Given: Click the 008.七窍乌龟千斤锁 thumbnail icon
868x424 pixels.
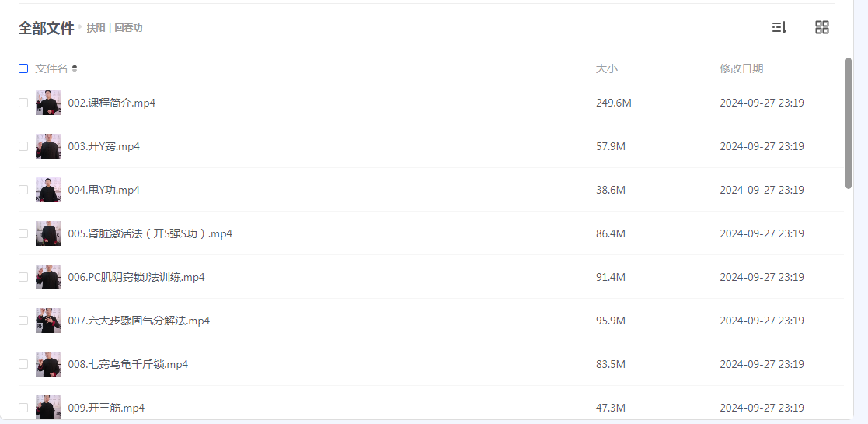Looking at the screenshot, I should point(48,364).
